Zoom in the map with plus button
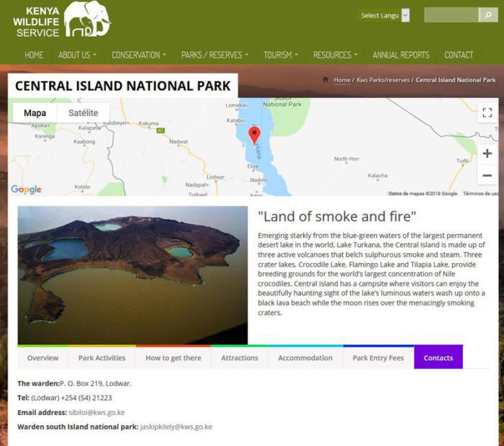504x446 pixels. click(487, 153)
